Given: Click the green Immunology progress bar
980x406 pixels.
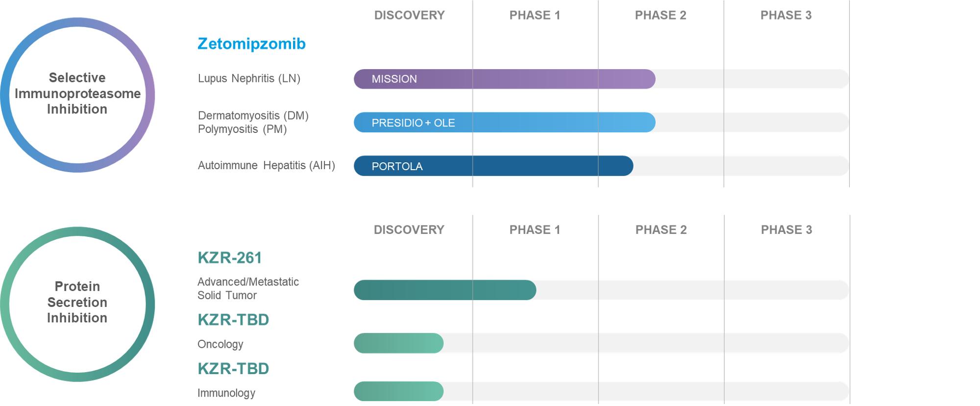Looking at the screenshot, I should 398,392.
